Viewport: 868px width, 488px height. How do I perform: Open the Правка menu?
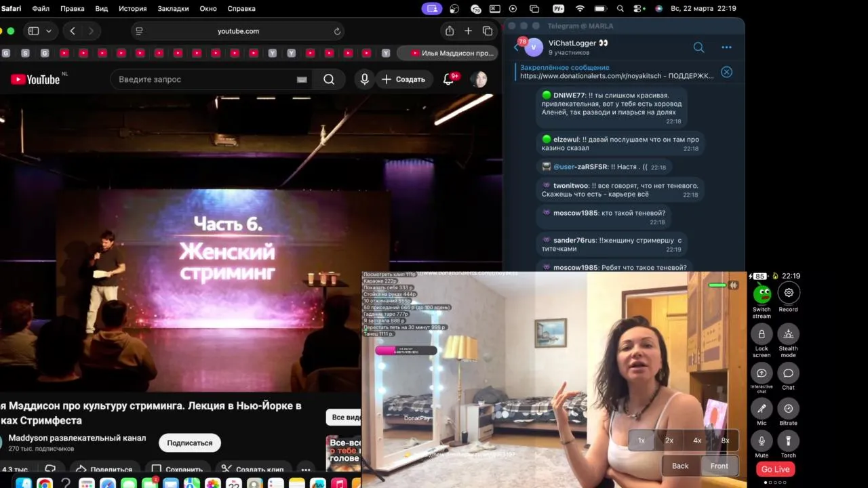pos(73,9)
